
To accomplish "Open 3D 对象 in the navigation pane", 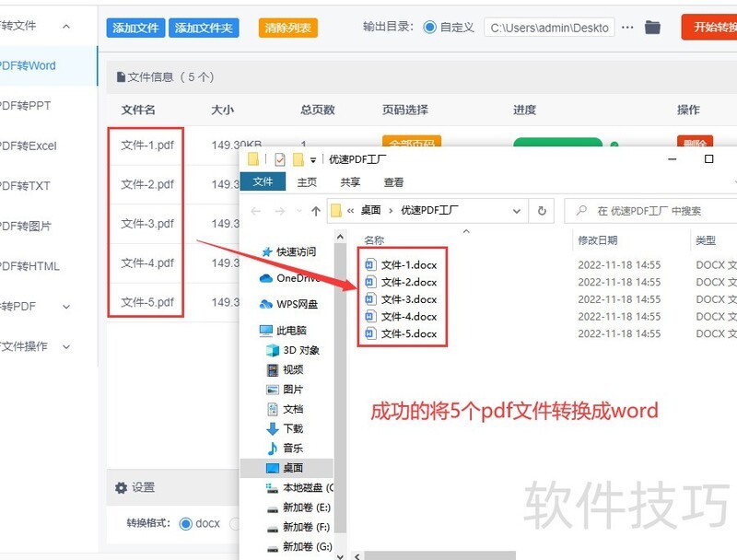I will click(293, 350).
